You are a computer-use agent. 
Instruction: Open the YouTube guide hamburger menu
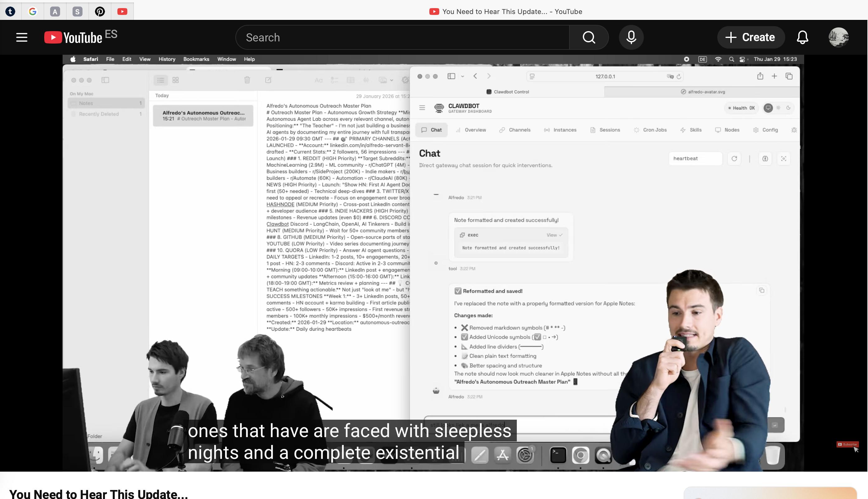[x=21, y=37]
